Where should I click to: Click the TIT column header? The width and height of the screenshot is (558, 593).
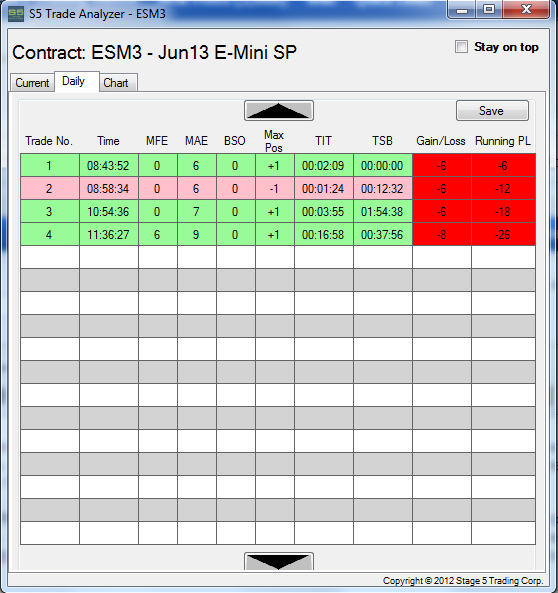[323, 141]
